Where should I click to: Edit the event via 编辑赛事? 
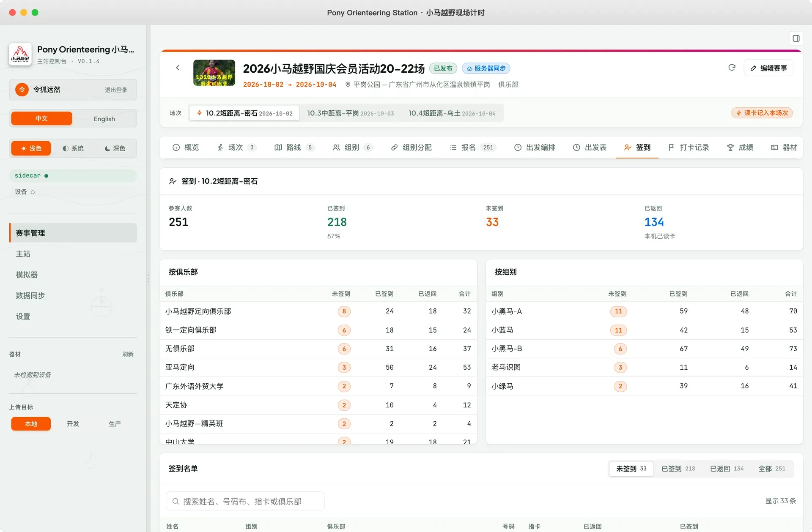(x=768, y=68)
